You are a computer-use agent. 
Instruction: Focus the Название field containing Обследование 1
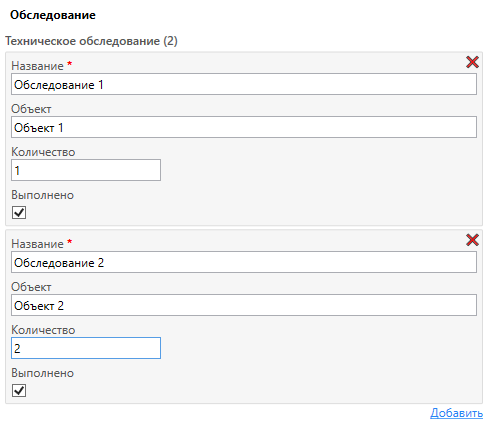tap(244, 84)
